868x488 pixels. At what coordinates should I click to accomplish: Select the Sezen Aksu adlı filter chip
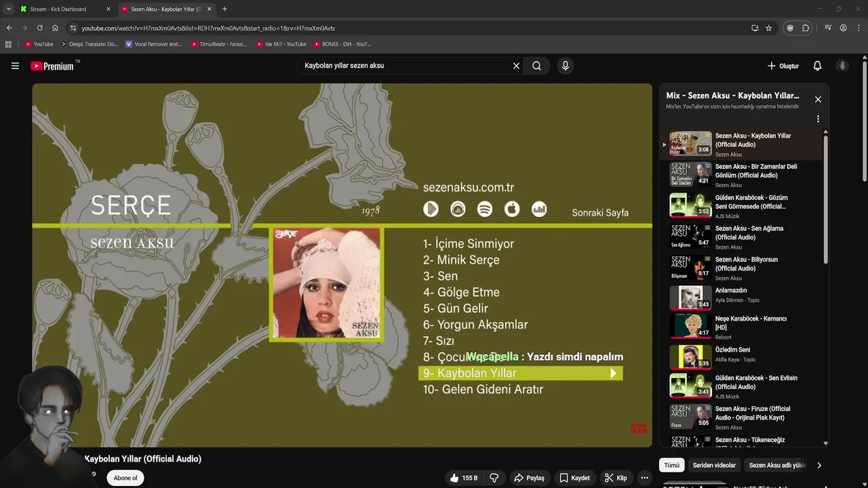coord(777,466)
